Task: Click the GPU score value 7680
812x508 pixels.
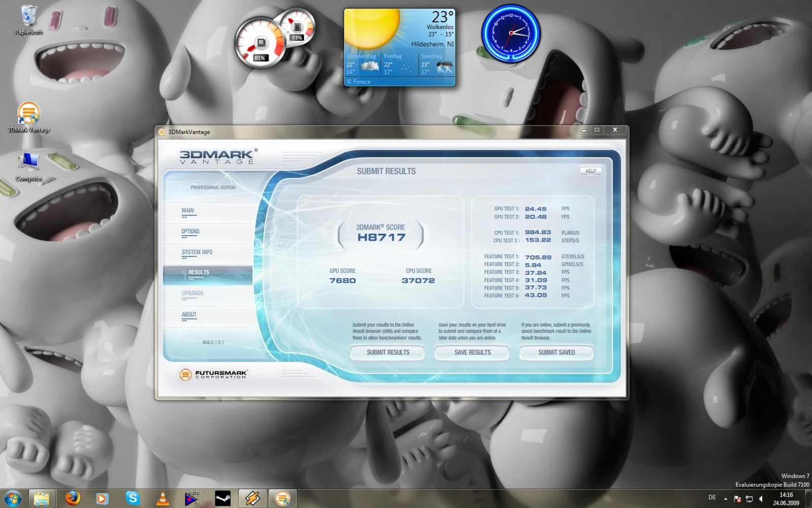Action: click(343, 280)
